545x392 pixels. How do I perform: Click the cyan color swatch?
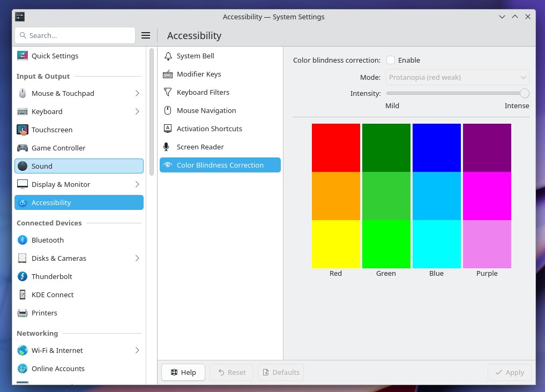click(437, 244)
